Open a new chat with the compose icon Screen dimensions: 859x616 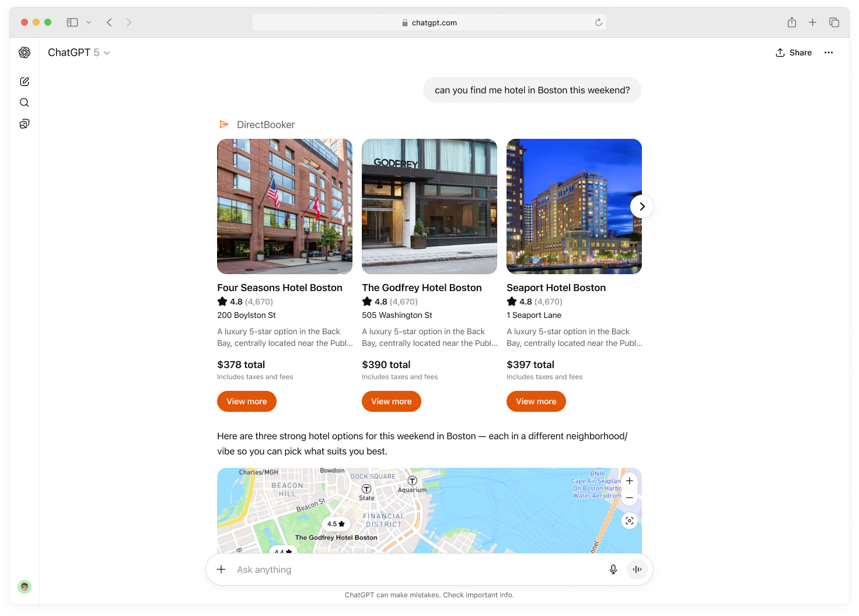pyautogui.click(x=24, y=81)
